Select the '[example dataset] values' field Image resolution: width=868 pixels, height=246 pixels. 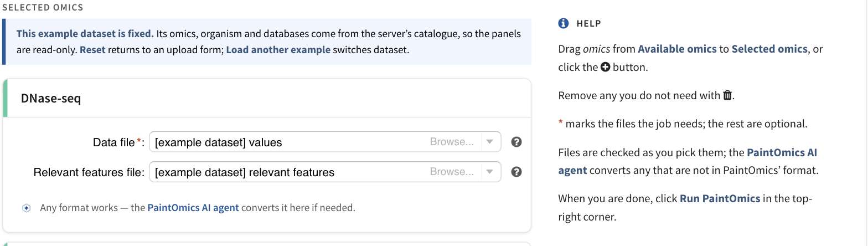pos(325,142)
